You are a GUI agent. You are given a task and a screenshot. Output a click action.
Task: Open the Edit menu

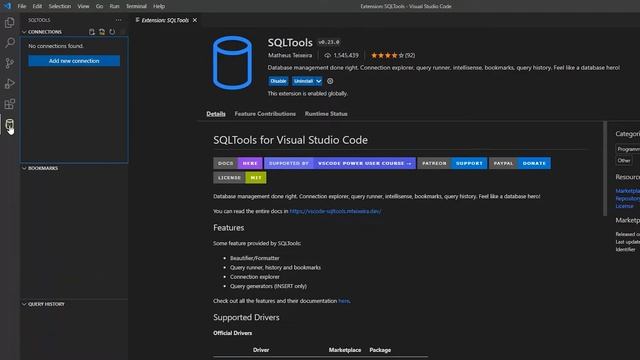[x=37, y=6]
